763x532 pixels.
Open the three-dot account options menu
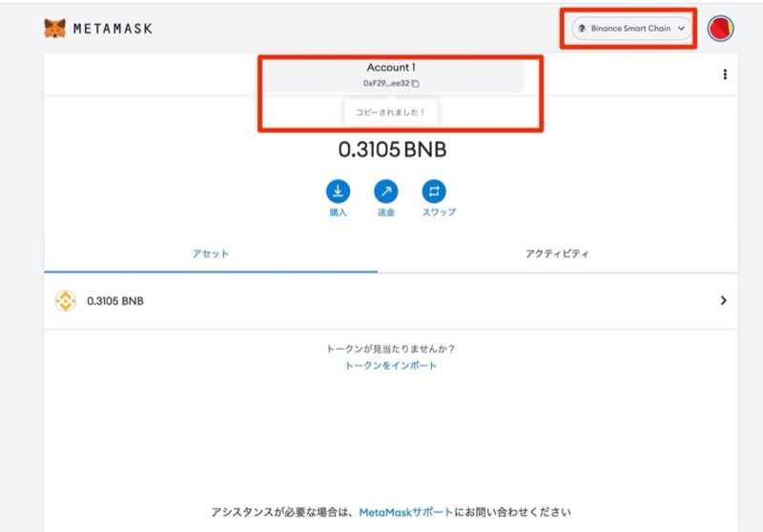tap(725, 74)
